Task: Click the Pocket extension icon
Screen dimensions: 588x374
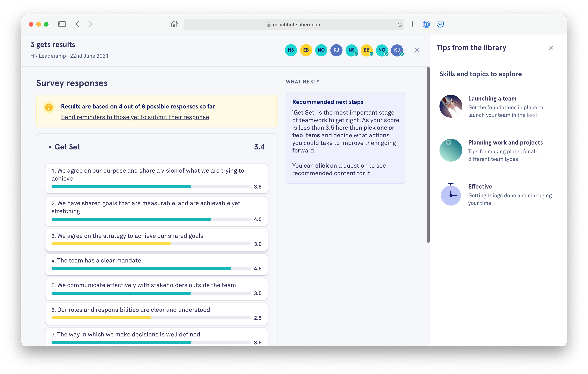Action: 440,24
